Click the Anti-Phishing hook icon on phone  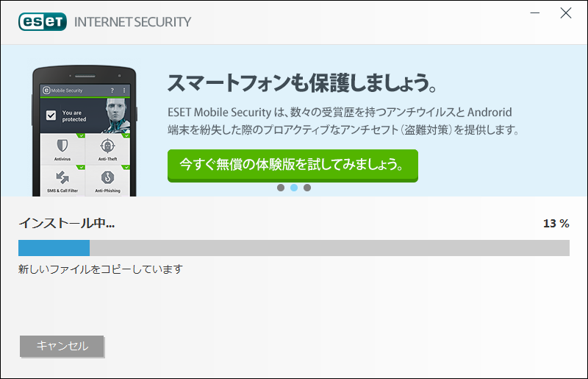[x=107, y=177]
